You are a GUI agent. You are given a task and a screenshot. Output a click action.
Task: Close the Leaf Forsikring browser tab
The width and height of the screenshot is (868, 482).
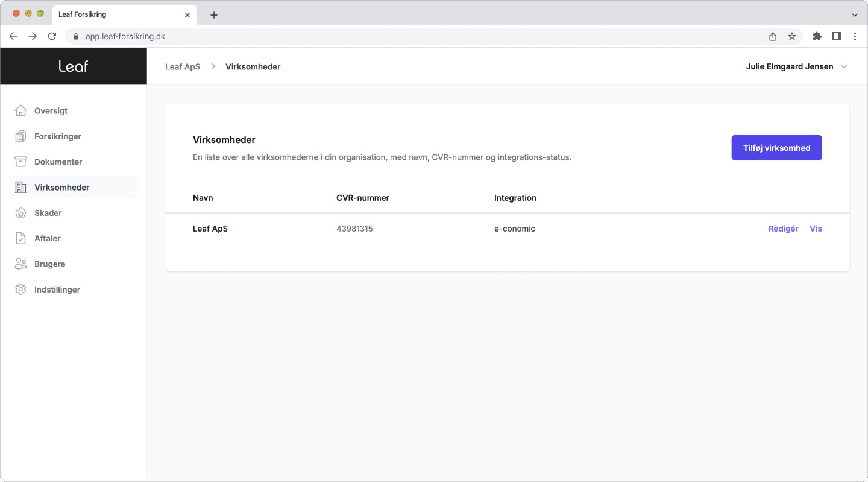[x=187, y=14]
